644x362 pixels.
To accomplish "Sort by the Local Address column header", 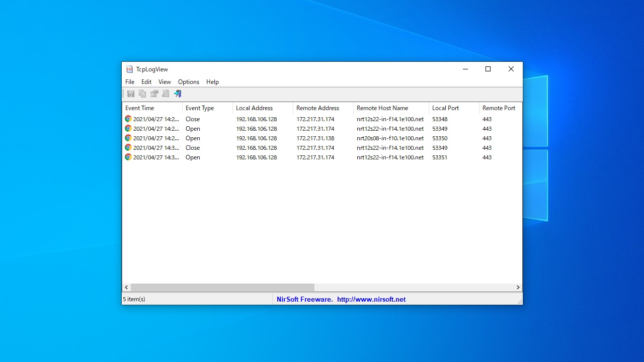I will [263, 108].
